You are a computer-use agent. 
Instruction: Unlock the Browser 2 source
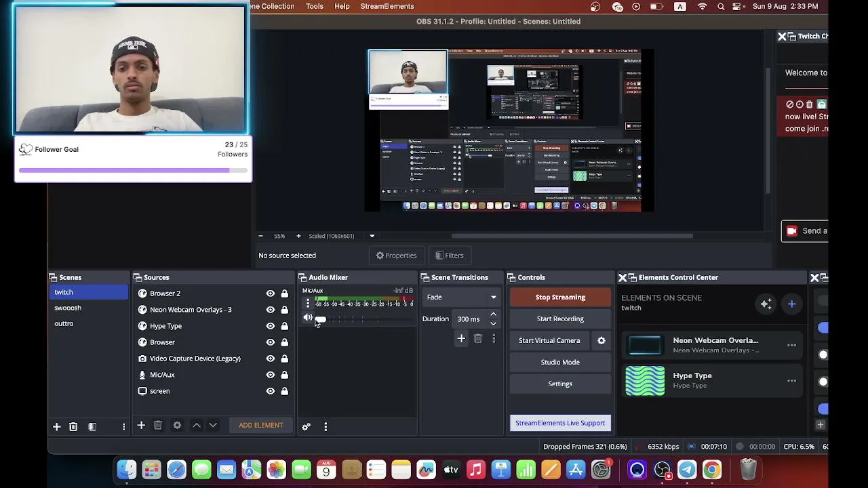click(x=285, y=293)
